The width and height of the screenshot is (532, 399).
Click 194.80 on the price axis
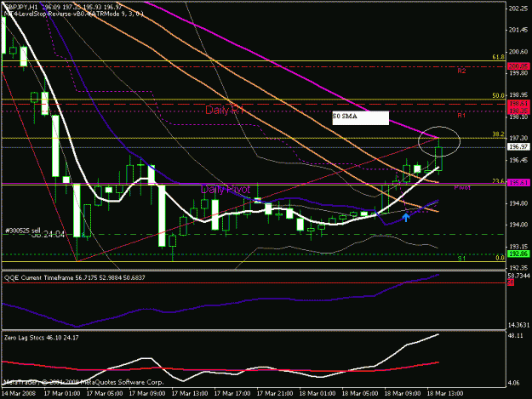click(x=518, y=203)
